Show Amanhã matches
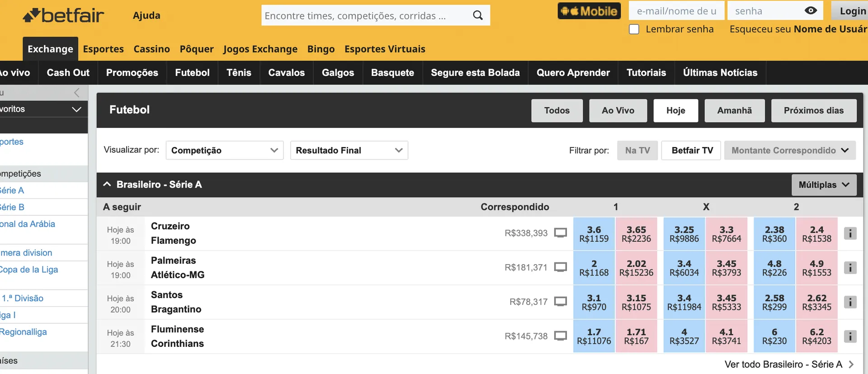This screenshot has height=374, width=868. [x=735, y=111]
